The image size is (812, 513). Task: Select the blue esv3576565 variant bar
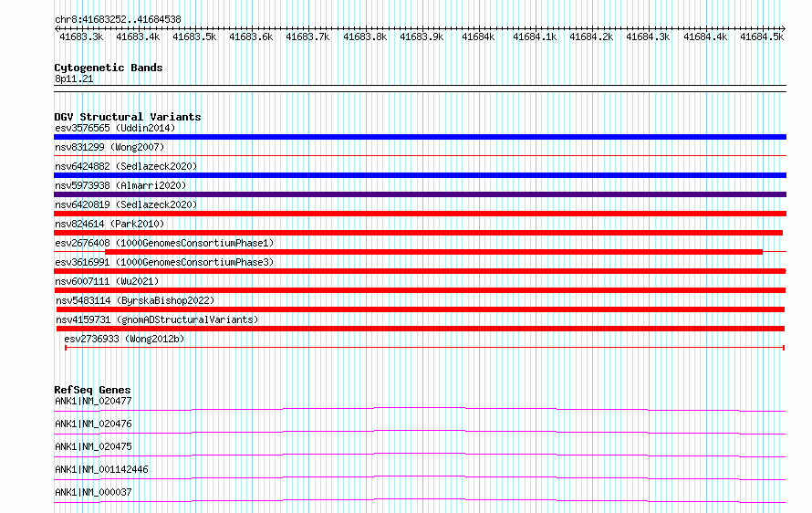[420, 137]
